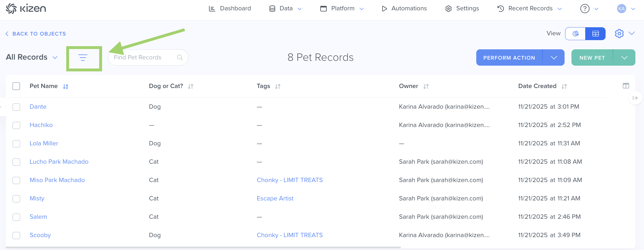This screenshot has width=644, height=250.
Task: Click the 8 Pet Records heading
Action: pyautogui.click(x=321, y=57)
